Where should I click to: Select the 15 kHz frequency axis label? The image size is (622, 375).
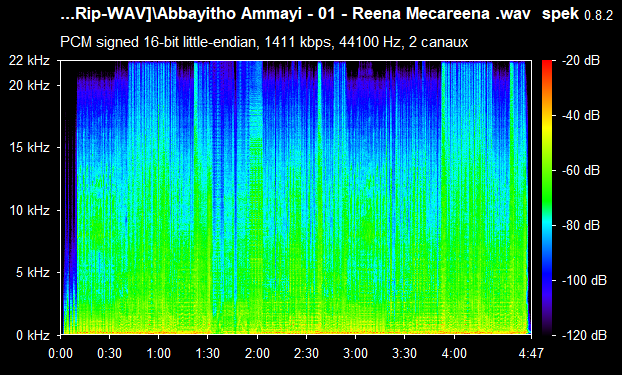click(29, 148)
